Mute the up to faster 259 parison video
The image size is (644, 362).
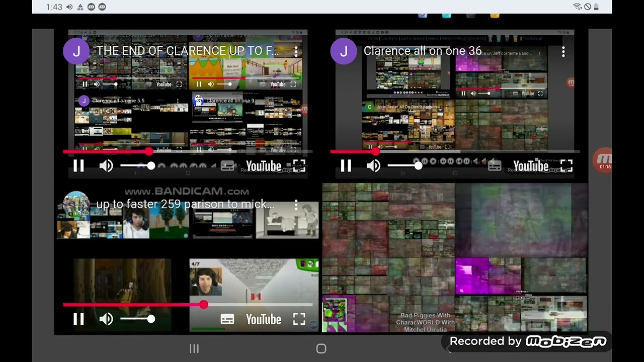106,319
